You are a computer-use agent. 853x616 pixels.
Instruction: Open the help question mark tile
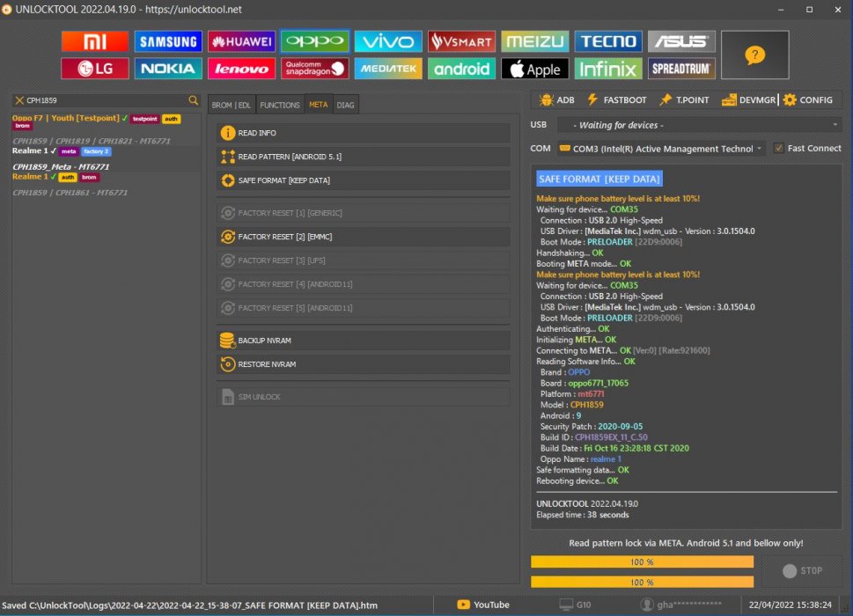pyautogui.click(x=755, y=55)
